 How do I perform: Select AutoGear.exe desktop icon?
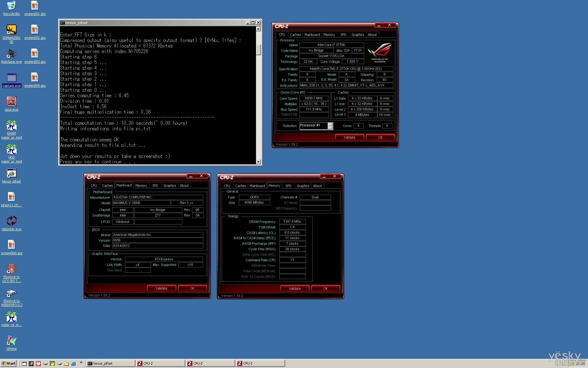[x=11, y=56]
